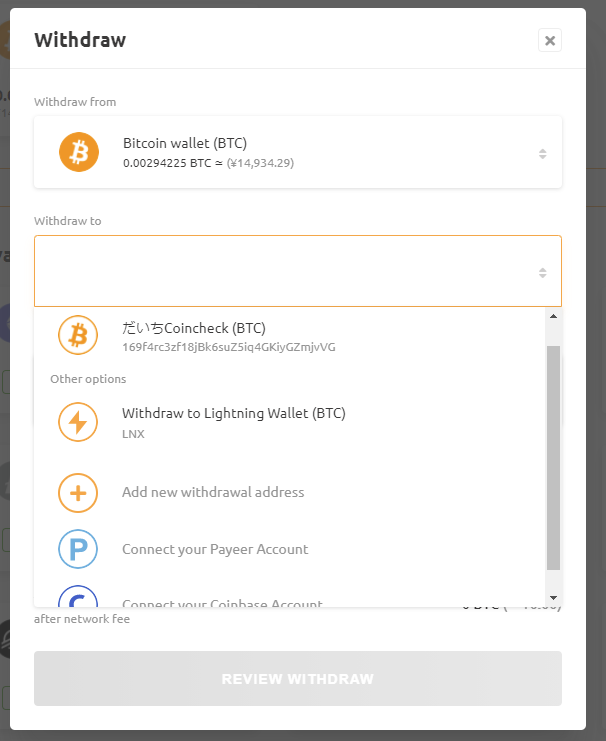Click the Lightning bolt icon
This screenshot has height=741, width=606.
pos(78,422)
